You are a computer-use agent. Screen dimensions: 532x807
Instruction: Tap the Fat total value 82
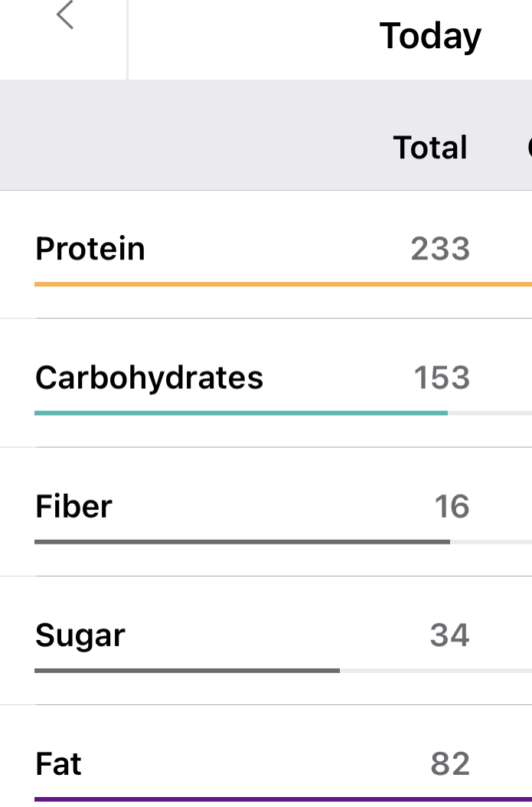[449, 764]
